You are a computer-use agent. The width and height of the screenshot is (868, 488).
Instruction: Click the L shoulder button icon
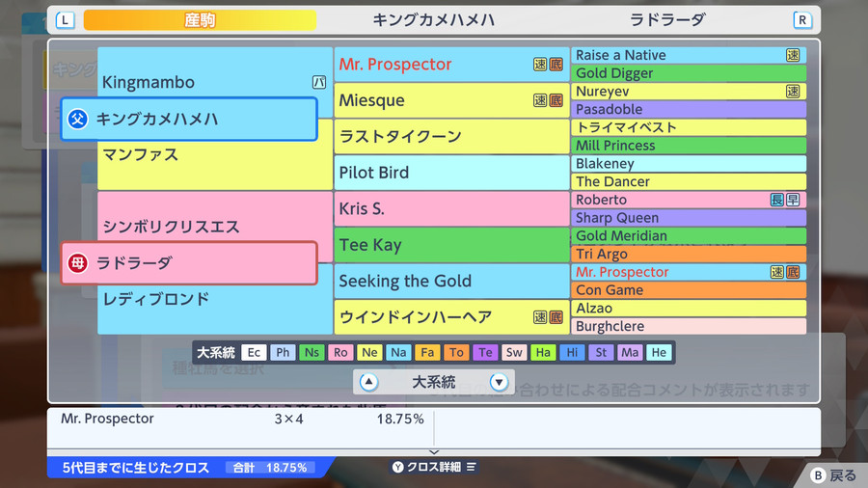click(x=65, y=20)
